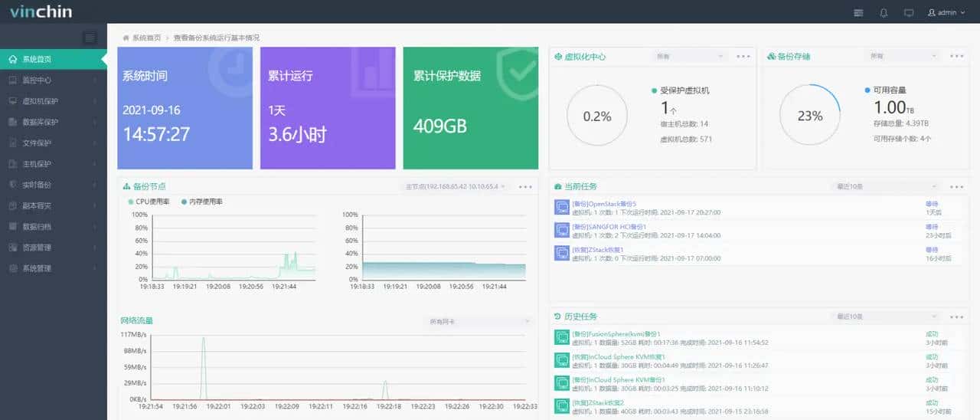This screenshot has width=980, height=420.
Task: Open the 备份节点 node selector dropdown
Action: tap(456, 186)
